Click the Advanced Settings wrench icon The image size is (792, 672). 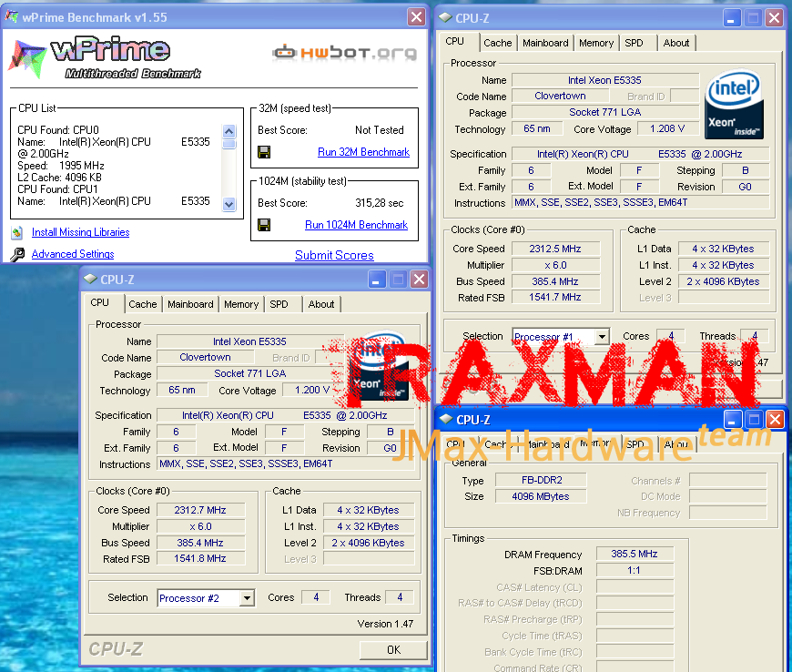coord(17,254)
